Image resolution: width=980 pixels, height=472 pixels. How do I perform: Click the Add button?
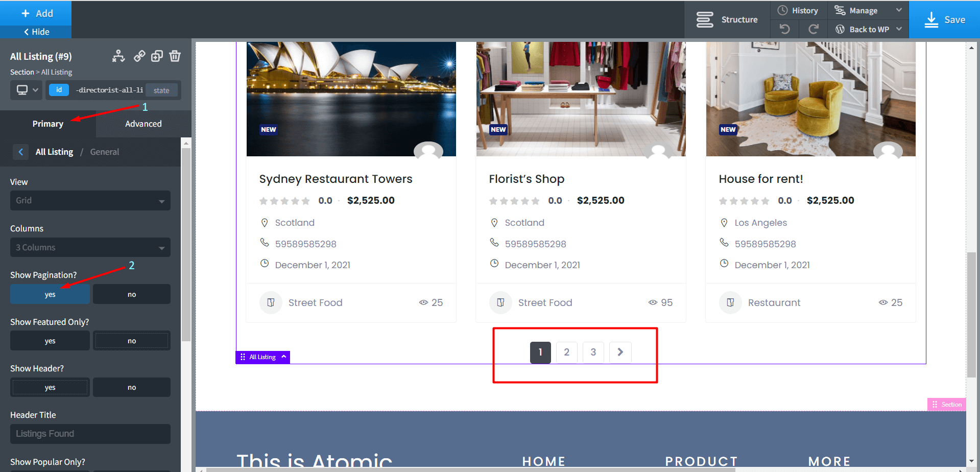pyautogui.click(x=36, y=13)
